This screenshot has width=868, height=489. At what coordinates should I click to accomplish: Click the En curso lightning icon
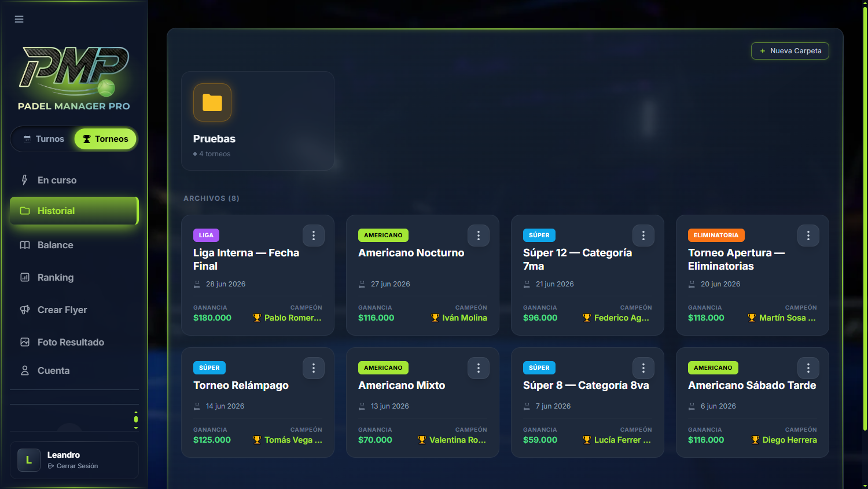[25, 180]
